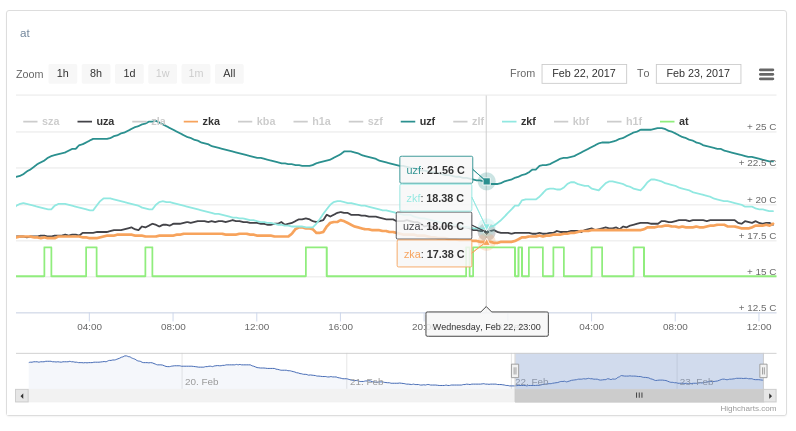Click the From date field Feb 22, 2017
Viewport: 796px width, 431px height.
click(584, 73)
